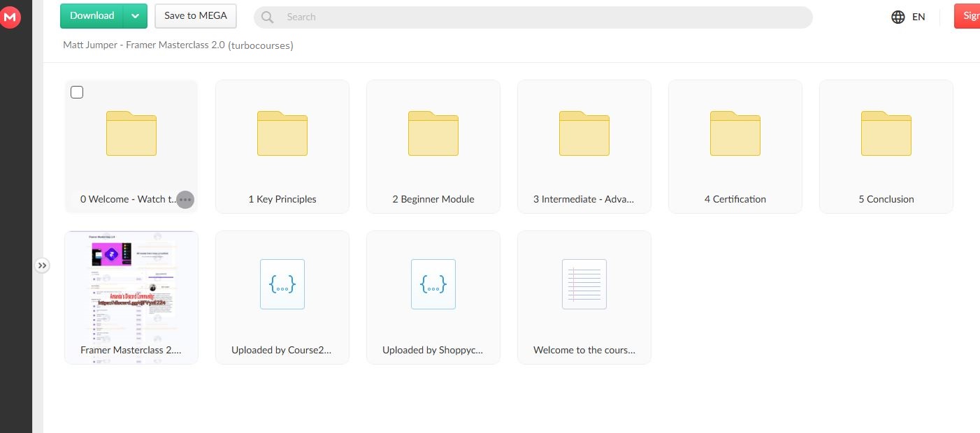Viewport: 980px width, 433px height.
Task: Click the red Sign up button
Action: (968, 16)
